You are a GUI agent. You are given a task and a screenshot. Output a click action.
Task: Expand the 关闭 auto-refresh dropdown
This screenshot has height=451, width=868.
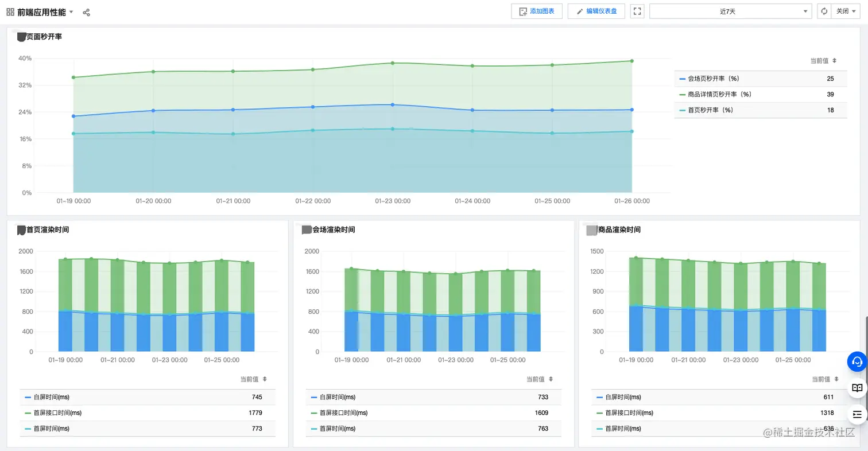tap(846, 11)
